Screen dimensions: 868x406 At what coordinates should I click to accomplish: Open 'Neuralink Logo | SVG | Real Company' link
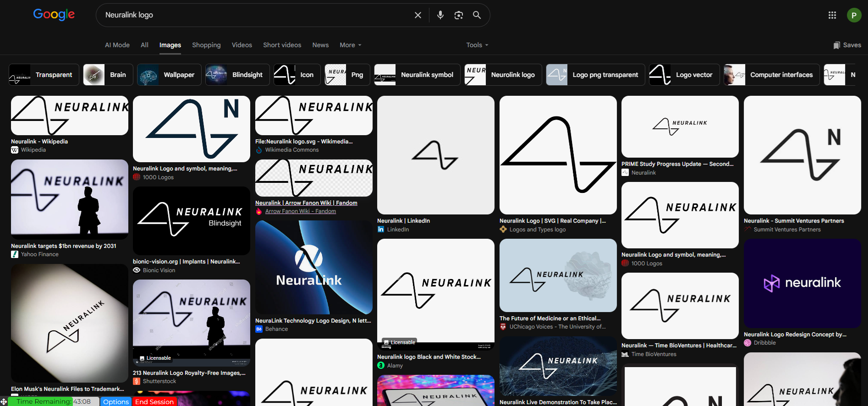click(x=553, y=221)
